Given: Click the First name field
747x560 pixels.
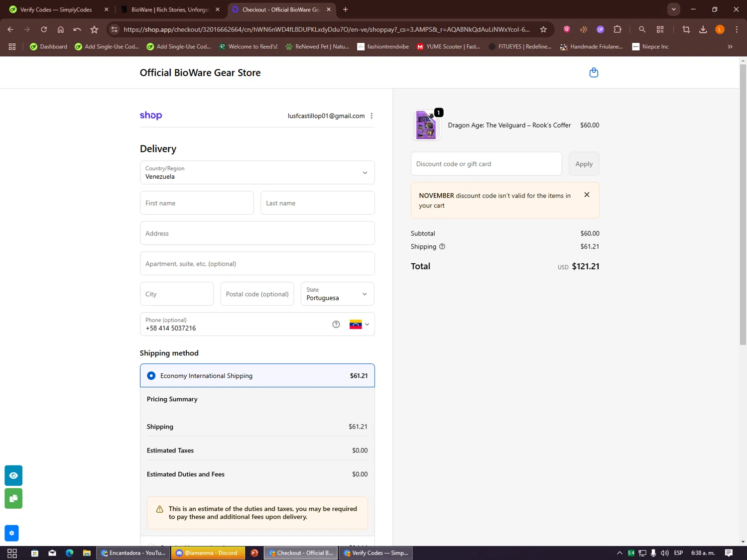Looking at the screenshot, I should [197, 203].
